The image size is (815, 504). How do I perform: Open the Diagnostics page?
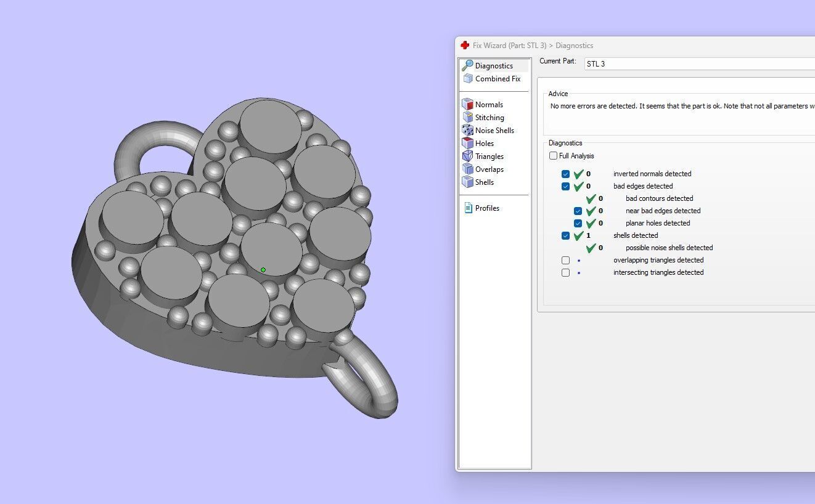click(x=494, y=65)
